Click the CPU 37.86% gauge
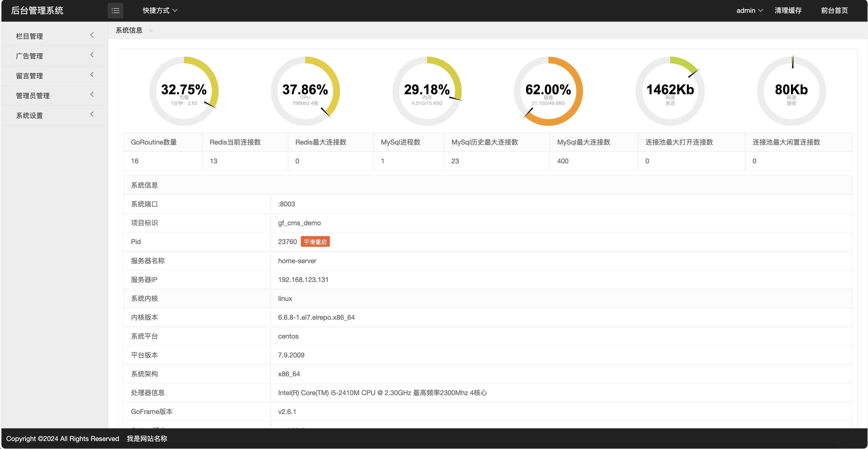This screenshot has width=868, height=449. (x=305, y=91)
